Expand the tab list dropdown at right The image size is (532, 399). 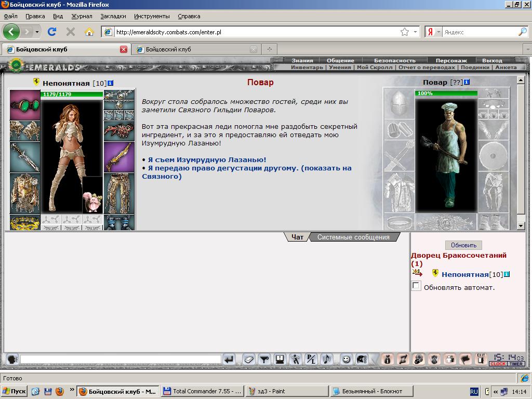click(x=528, y=49)
